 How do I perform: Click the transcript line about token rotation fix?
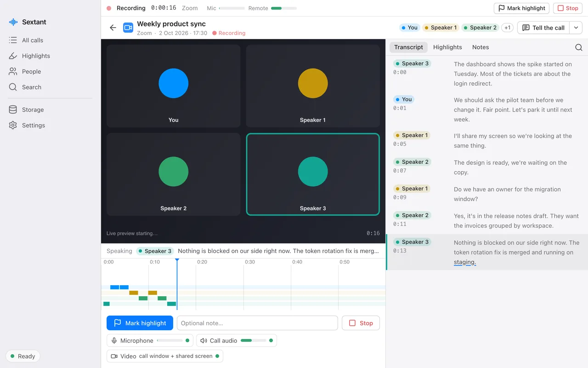pos(487,252)
